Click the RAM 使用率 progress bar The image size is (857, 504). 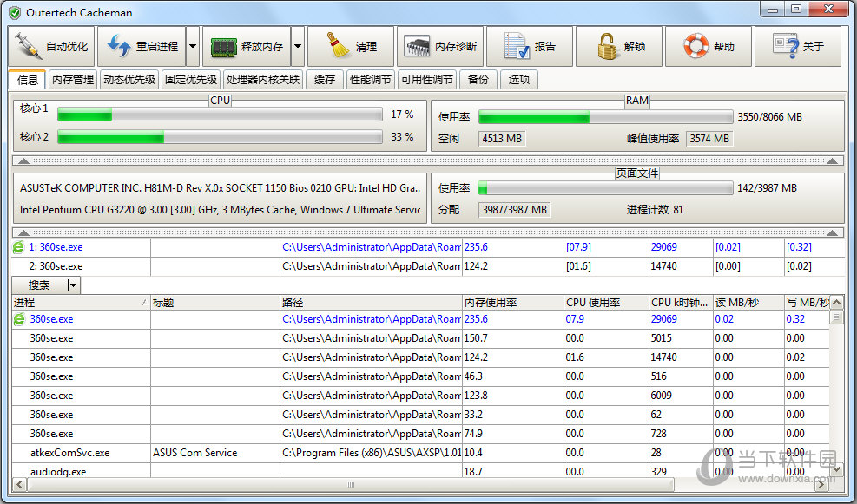click(605, 117)
